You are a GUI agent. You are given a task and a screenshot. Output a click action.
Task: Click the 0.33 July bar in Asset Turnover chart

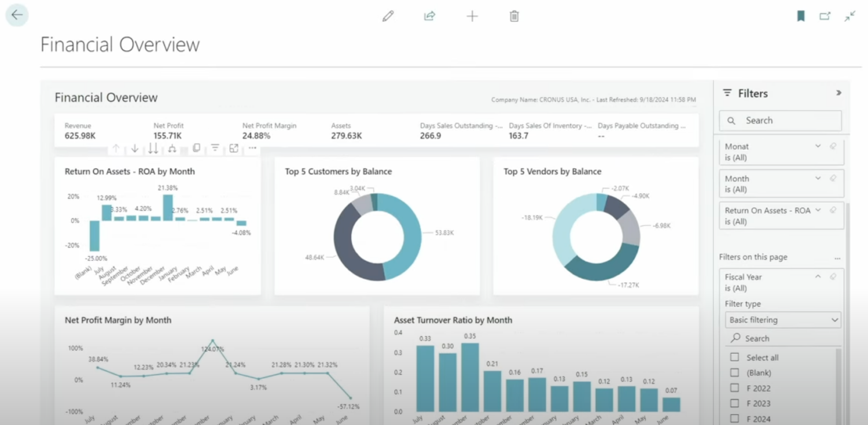pos(425,378)
